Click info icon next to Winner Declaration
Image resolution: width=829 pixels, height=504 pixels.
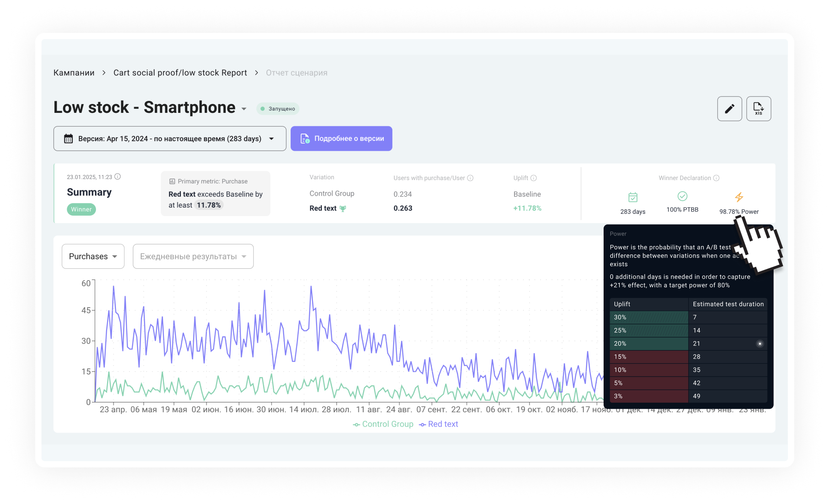pos(716,178)
